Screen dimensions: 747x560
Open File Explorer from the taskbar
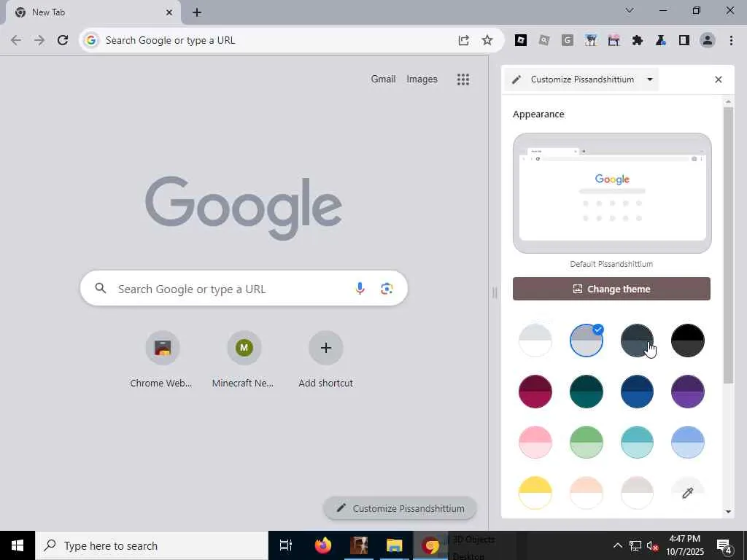[395, 545]
